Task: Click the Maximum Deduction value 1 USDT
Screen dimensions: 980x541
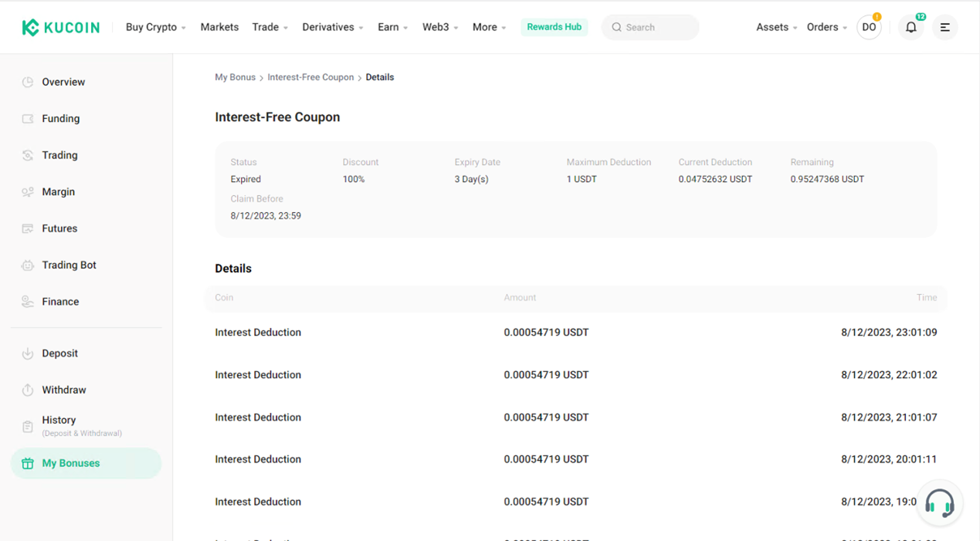Action: coord(582,179)
